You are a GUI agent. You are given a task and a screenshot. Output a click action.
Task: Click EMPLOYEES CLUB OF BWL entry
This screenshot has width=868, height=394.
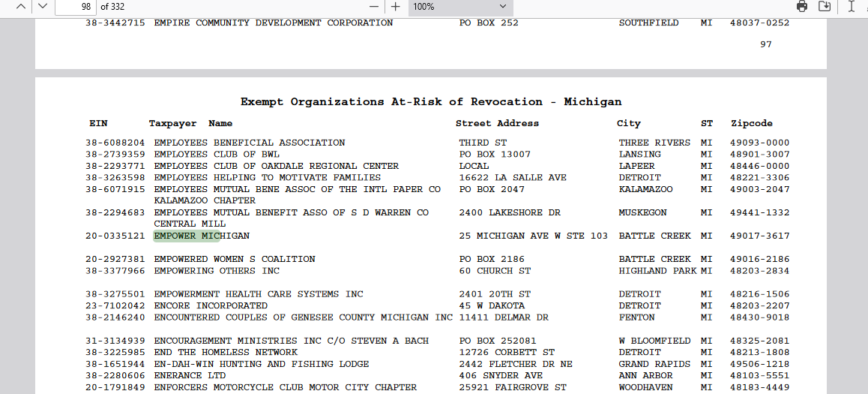(x=217, y=155)
